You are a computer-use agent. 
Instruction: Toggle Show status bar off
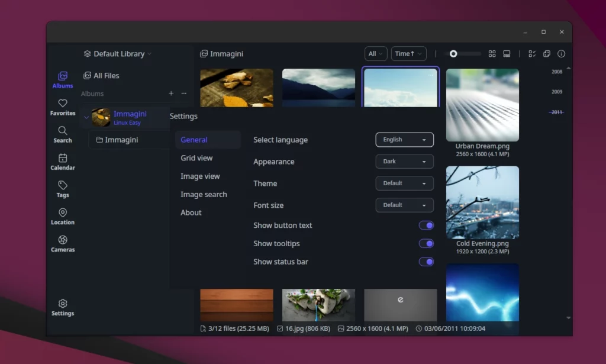click(x=426, y=262)
